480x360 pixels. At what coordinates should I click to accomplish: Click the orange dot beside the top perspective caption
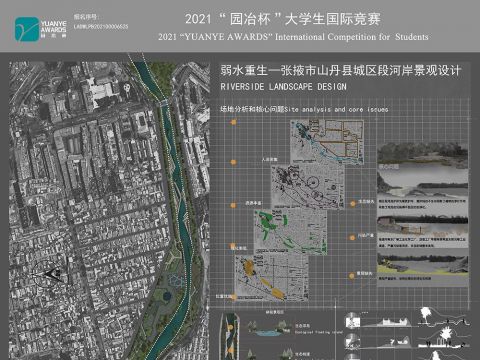coord(353,203)
